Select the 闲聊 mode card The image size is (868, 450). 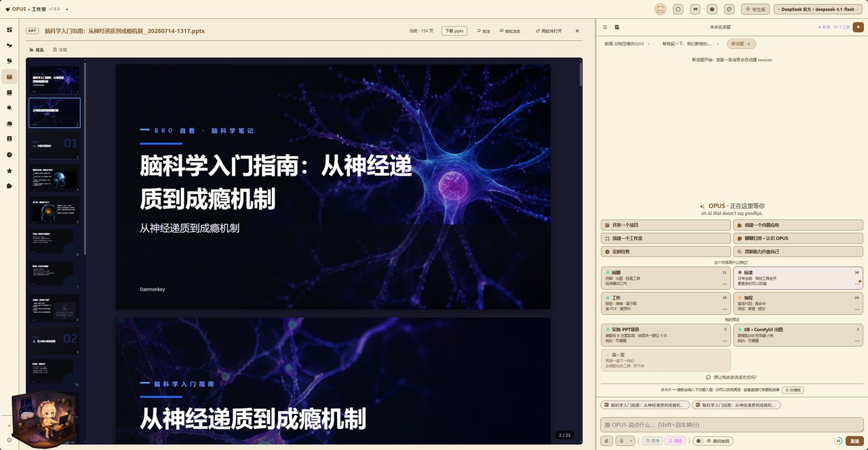pos(666,277)
